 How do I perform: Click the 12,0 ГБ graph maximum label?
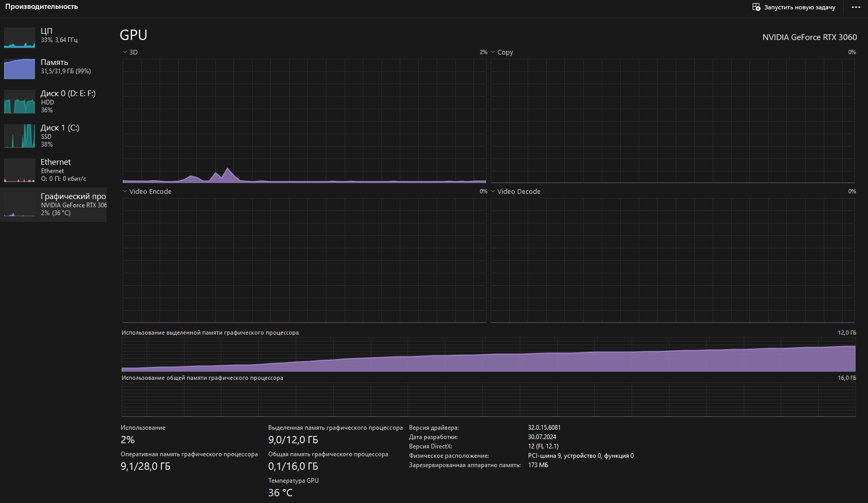click(x=847, y=333)
